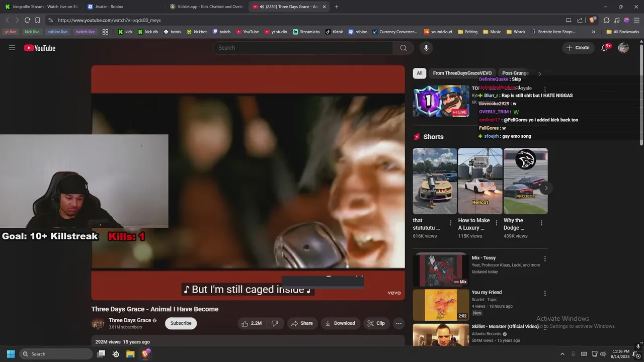Show hidden system tray icons
Viewport: 644px width, 362px height.
click(x=562, y=354)
